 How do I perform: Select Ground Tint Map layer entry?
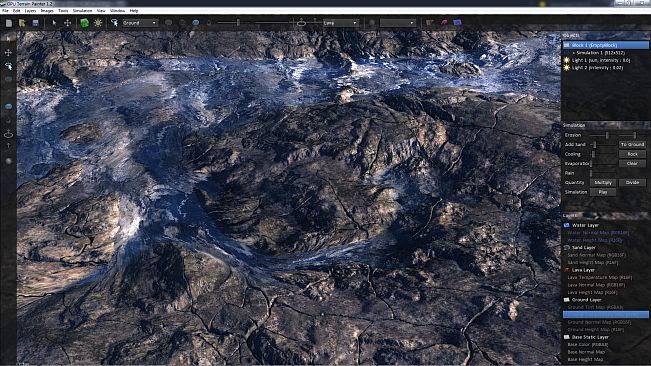tap(595, 307)
